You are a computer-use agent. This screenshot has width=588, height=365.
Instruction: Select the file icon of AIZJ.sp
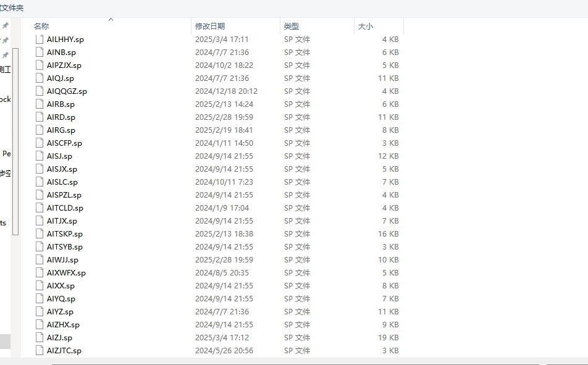tap(40, 337)
